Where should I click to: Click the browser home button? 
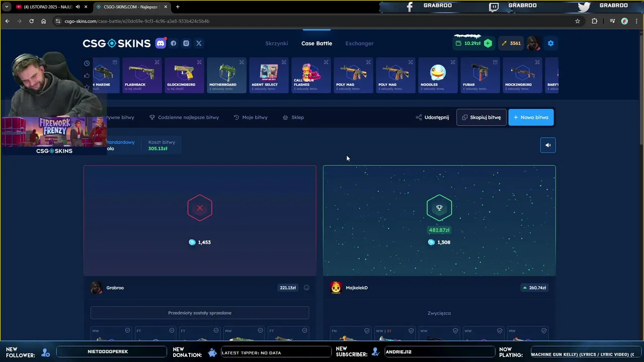[x=44, y=21]
